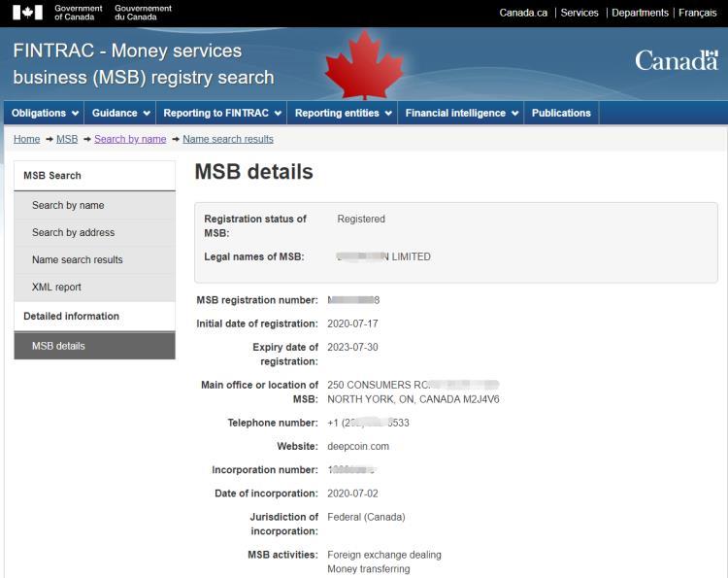The height and width of the screenshot is (578, 728).
Task: Expand the Financial intelligence menu
Action: point(461,113)
